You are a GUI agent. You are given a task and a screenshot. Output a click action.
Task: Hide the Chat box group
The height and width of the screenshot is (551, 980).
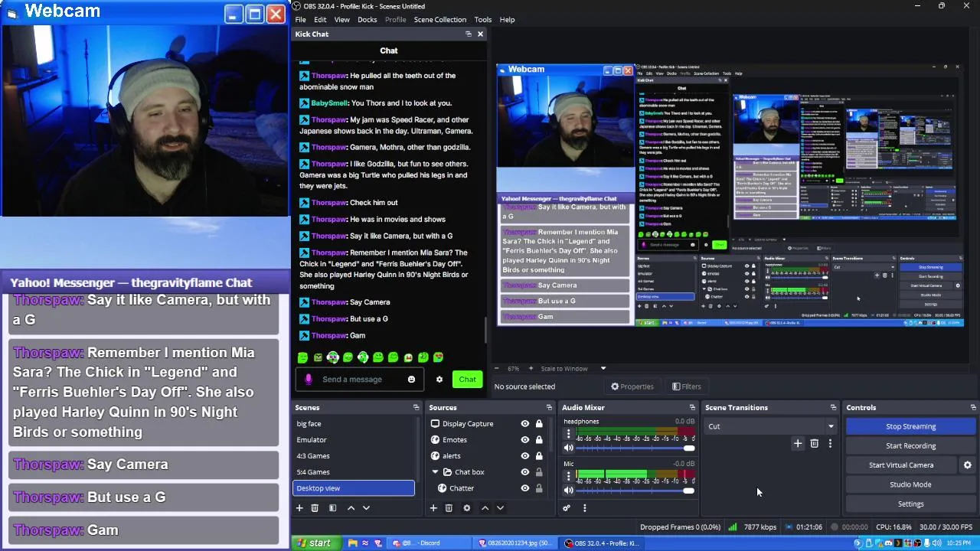click(524, 472)
